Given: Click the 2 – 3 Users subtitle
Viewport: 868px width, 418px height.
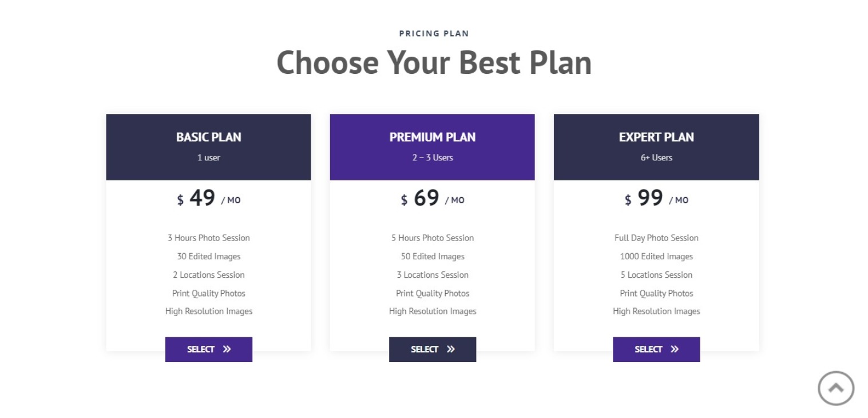Looking at the screenshot, I should [433, 157].
